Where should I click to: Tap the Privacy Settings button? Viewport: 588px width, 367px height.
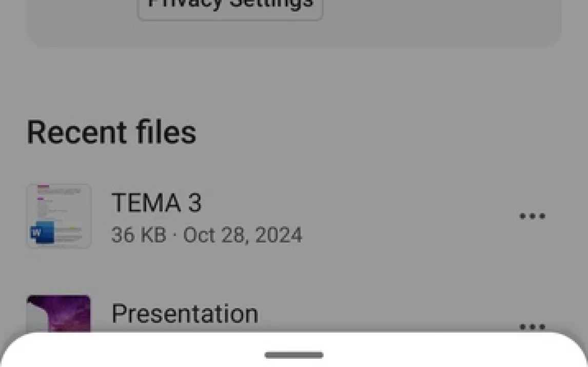(x=230, y=6)
